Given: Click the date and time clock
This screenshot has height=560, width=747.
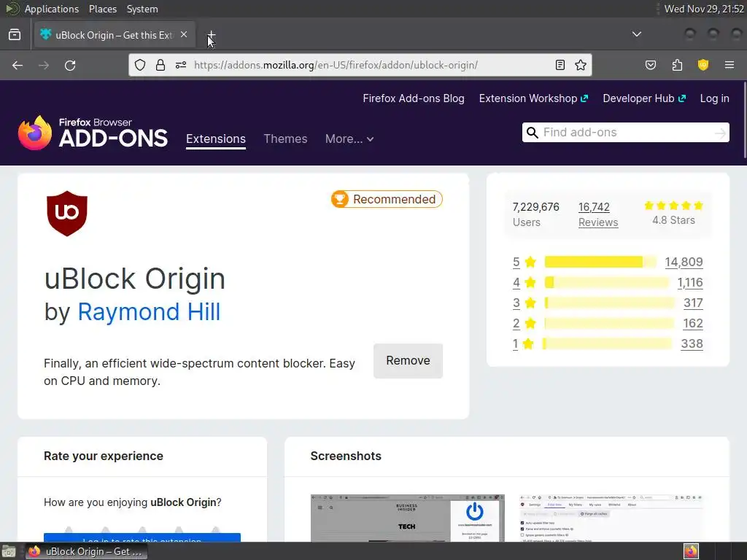Looking at the screenshot, I should point(704,9).
